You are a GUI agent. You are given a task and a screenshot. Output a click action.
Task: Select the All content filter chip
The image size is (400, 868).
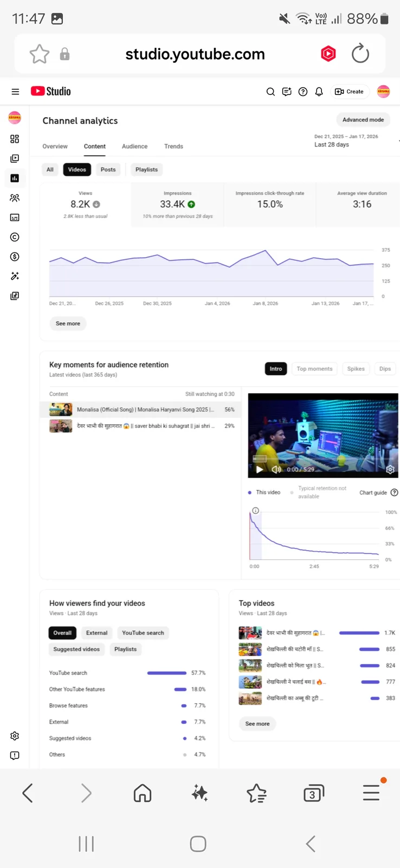pyautogui.click(x=50, y=170)
